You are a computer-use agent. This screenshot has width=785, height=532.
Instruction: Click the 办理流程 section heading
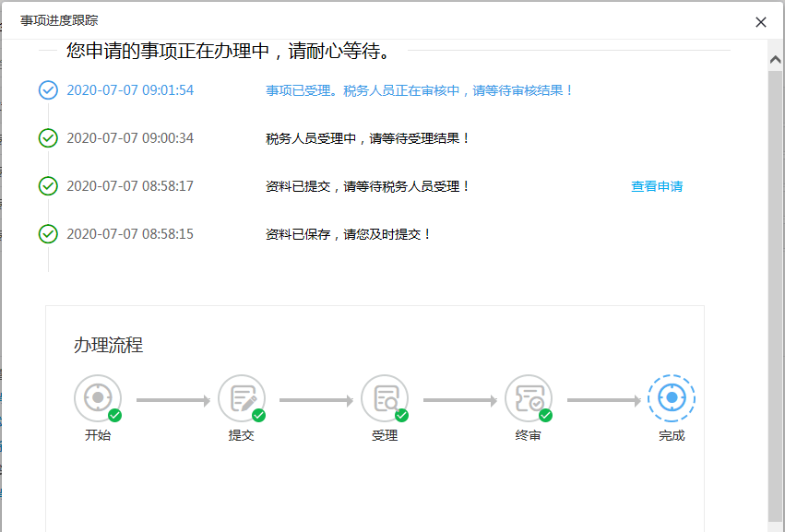click(108, 345)
